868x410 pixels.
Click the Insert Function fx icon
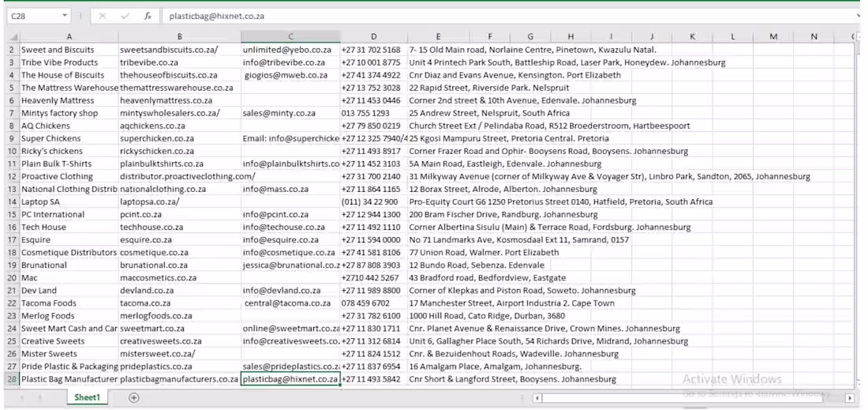pyautogui.click(x=148, y=16)
